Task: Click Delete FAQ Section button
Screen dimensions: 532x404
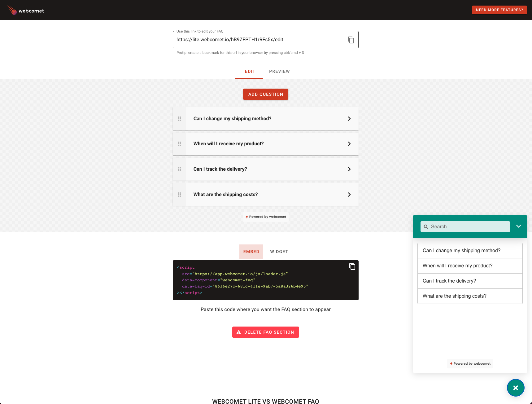Action: pyautogui.click(x=266, y=332)
